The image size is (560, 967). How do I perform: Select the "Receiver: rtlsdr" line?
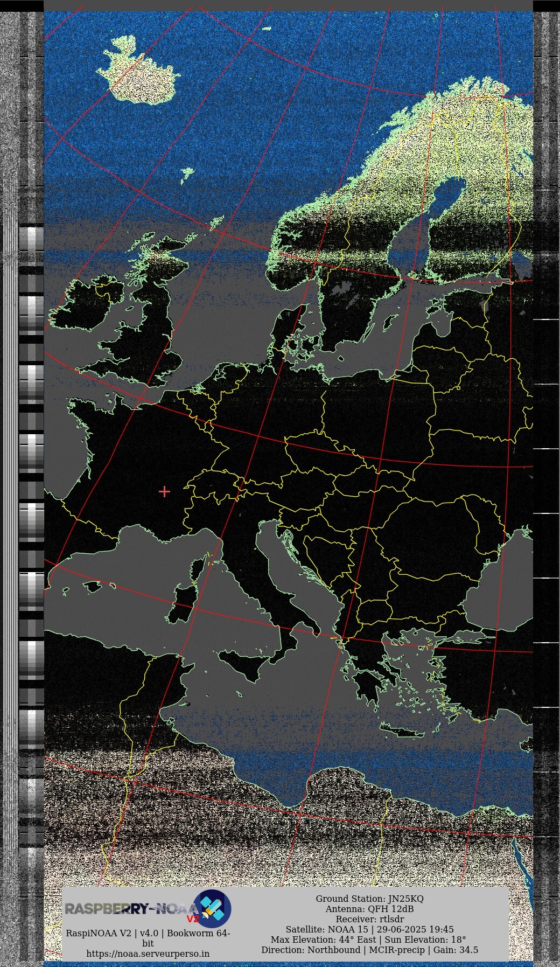(x=369, y=919)
